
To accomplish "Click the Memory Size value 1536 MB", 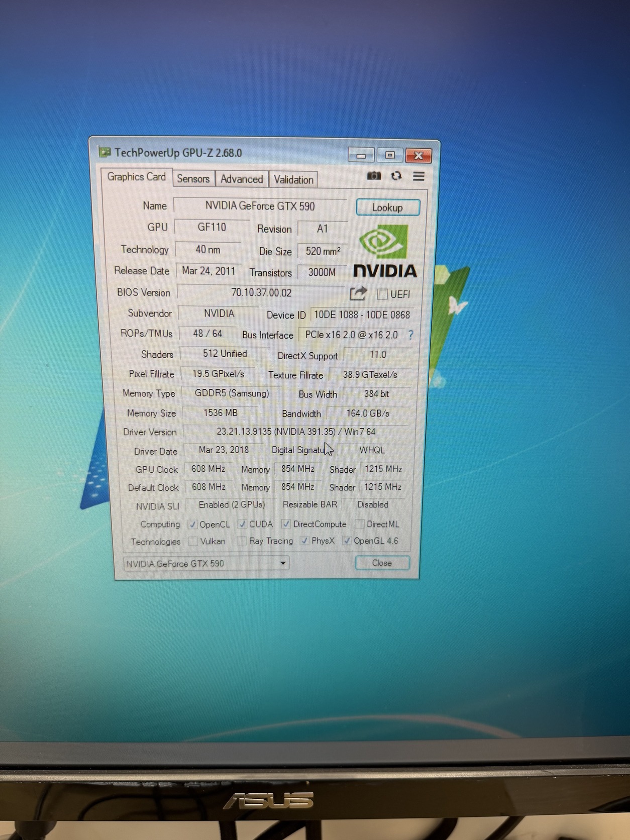I will [x=221, y=413].
